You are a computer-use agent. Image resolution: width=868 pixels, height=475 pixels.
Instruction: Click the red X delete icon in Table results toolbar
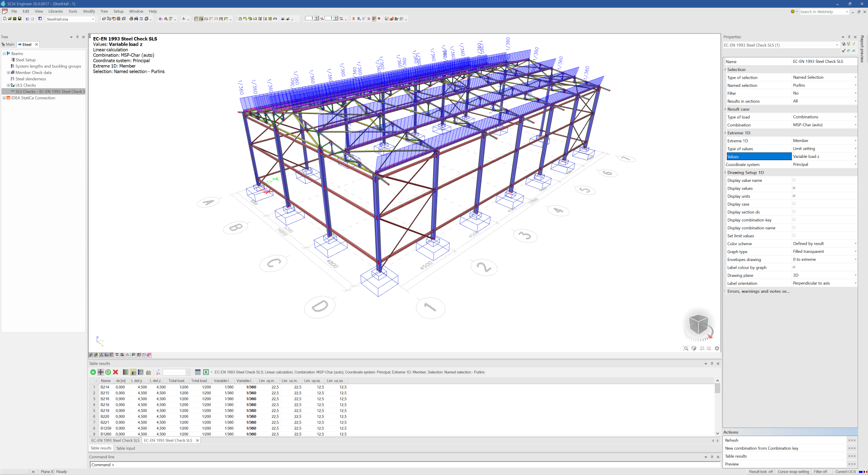click(x=115, y=372)
